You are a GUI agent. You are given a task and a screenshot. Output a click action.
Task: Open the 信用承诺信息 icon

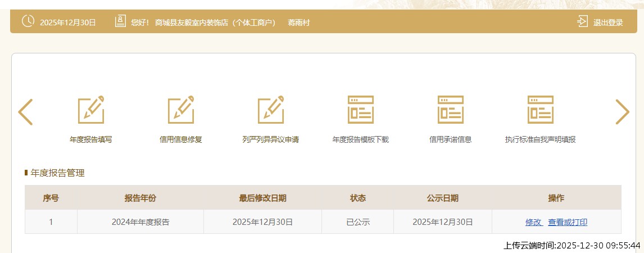[451, 110]
